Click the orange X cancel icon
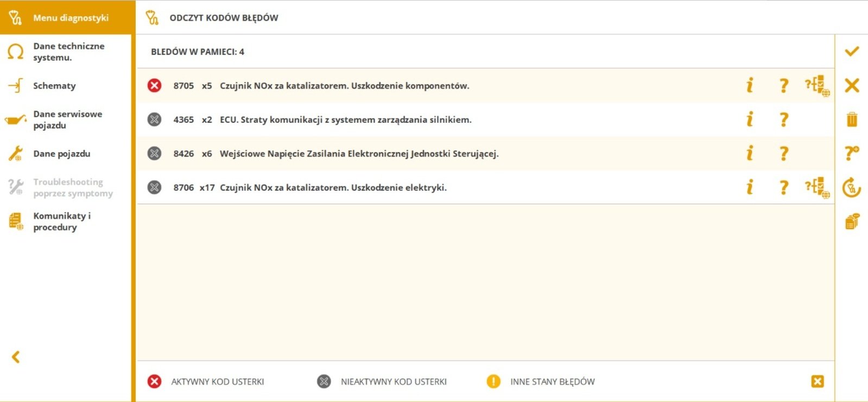The image size is (868, 402). click(852, 85)
